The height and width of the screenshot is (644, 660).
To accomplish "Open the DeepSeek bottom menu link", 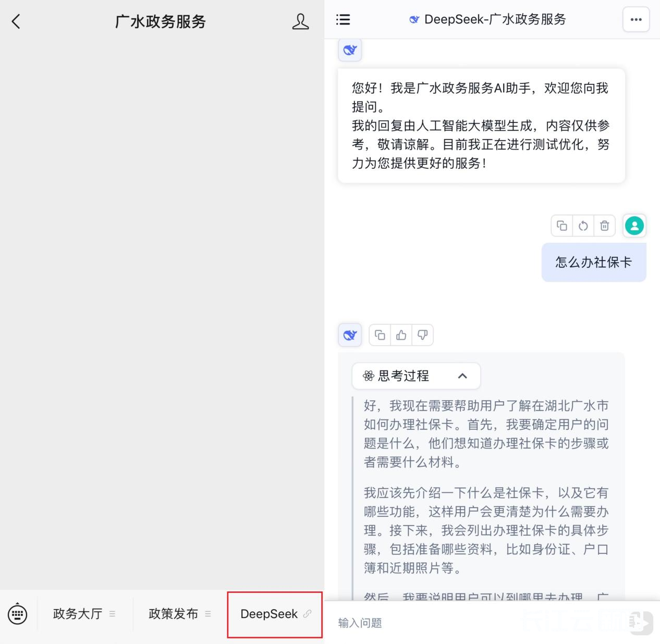I will 275,614.
